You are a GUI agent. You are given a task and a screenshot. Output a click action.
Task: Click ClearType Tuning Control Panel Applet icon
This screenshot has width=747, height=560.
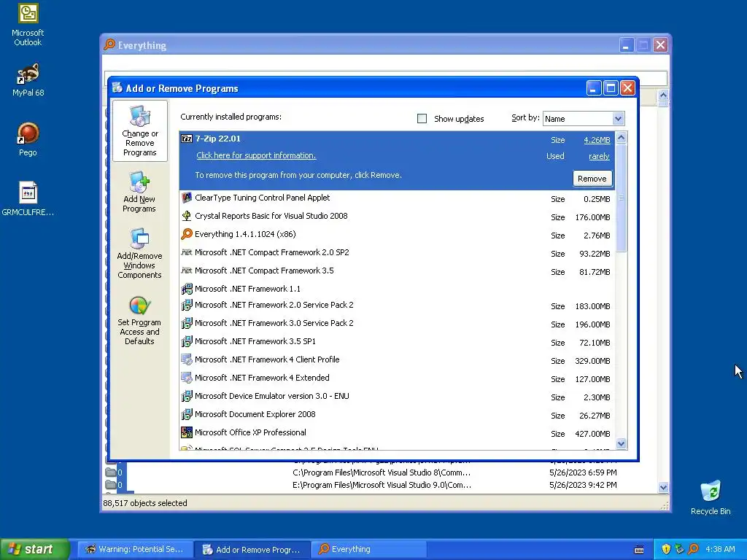point(187,198)
